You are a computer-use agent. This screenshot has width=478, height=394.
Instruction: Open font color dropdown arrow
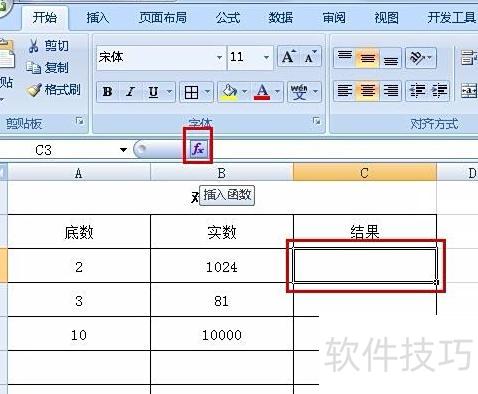(277, 92)
